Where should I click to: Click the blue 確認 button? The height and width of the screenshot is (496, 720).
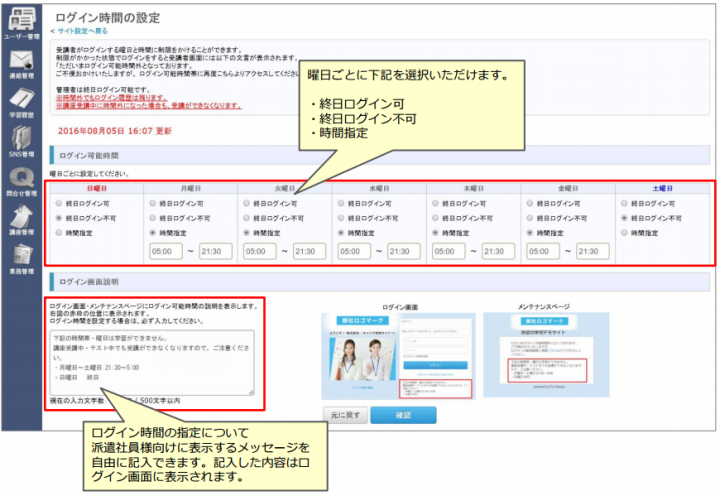403,415
